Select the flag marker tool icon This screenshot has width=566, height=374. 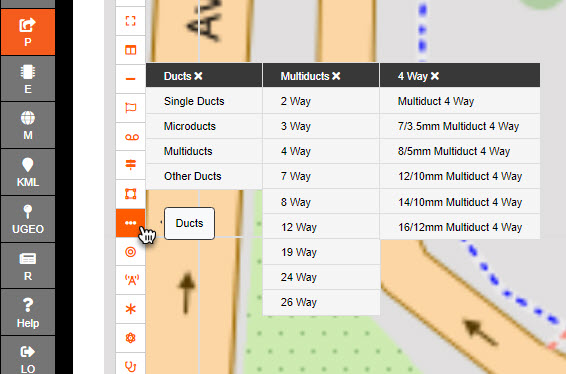[130, 108]
